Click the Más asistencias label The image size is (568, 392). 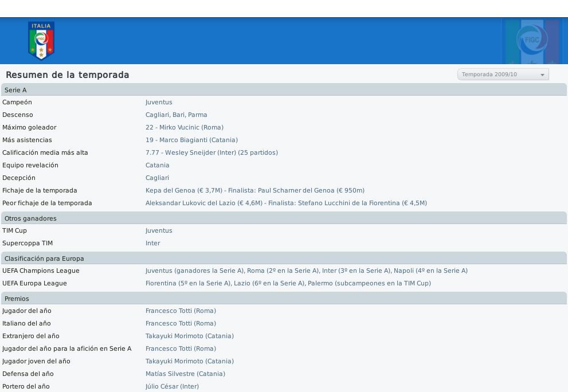tap(27, 140)
